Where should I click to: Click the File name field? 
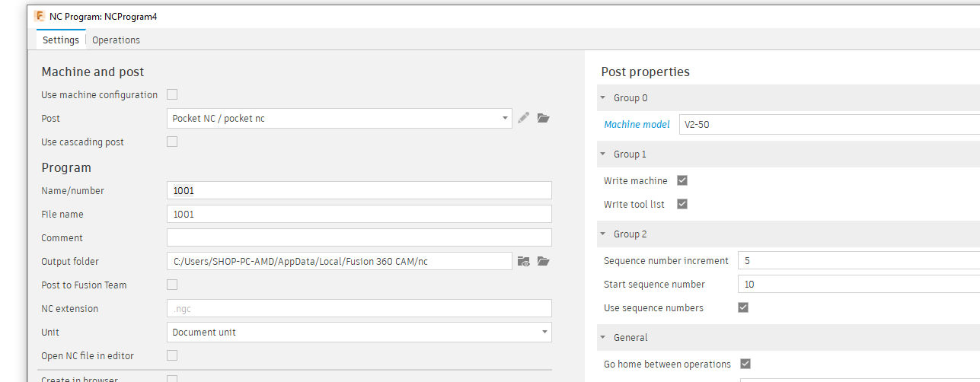point(359,214)
